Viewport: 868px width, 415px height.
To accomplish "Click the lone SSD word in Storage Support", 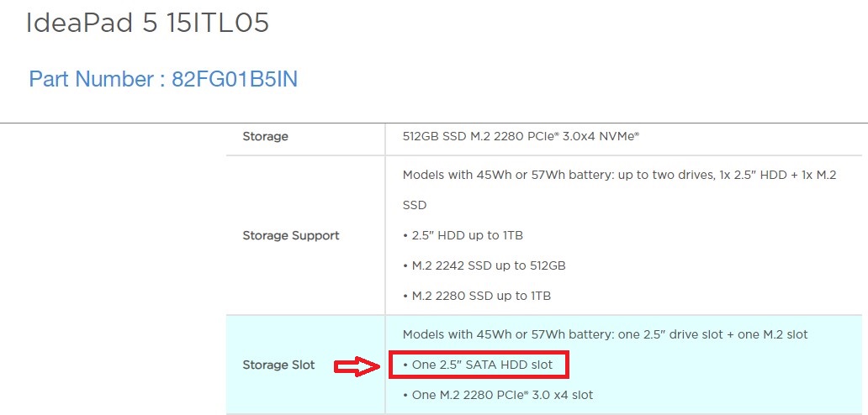I will click(415, 206).
